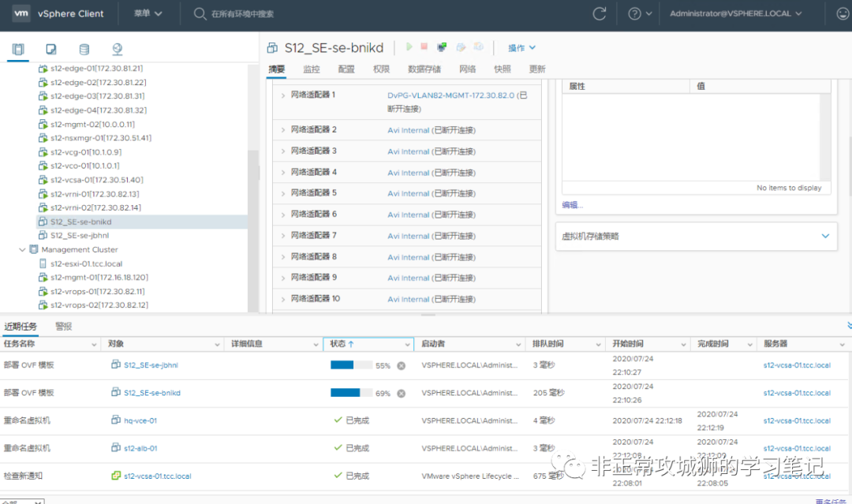Screen dimensions: 852x504
Task: Collapse the Management Cluster tree node
Action: (x=22, y=250)
